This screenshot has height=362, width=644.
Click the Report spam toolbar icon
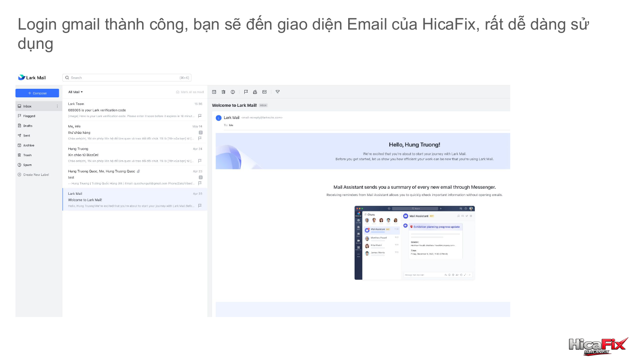point(233,92)
